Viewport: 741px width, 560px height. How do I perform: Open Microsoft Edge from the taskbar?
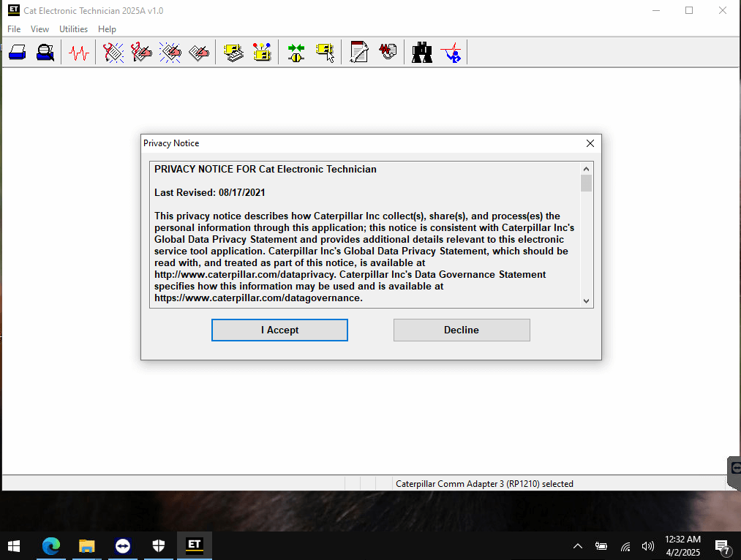pyautogui.click(x=50, y=545)
